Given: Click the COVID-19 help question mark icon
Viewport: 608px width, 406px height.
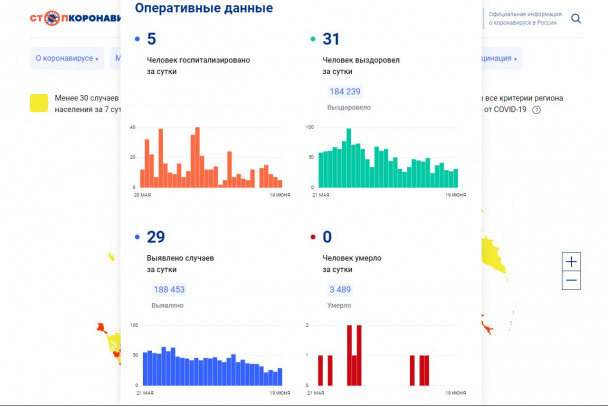Looking at the screenshot, I should click(536, 110).
